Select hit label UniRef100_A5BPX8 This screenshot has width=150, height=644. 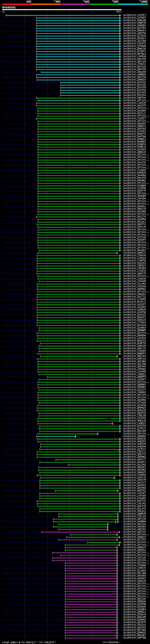pyautogui.click(x=135, y=23)
